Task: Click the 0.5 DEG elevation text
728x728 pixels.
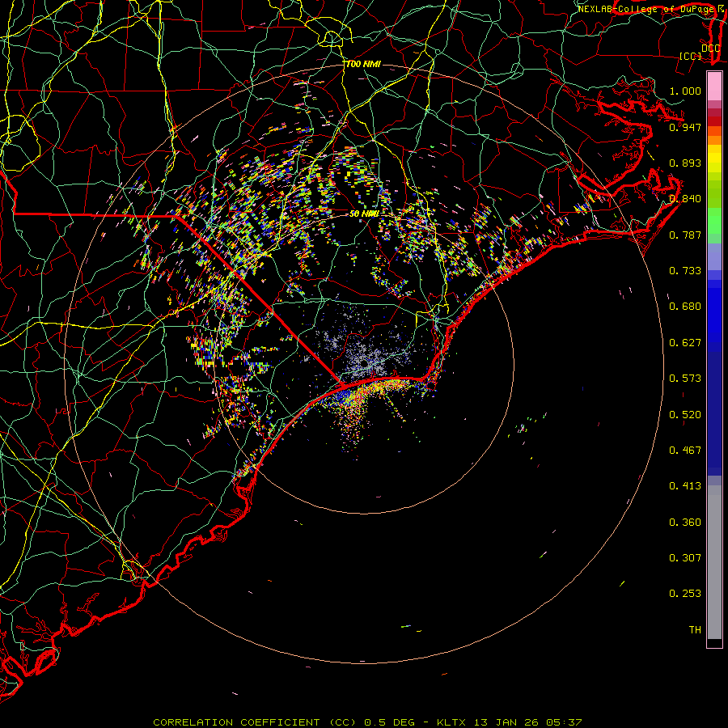Action: pyautogui.click(x=389, y=722)
